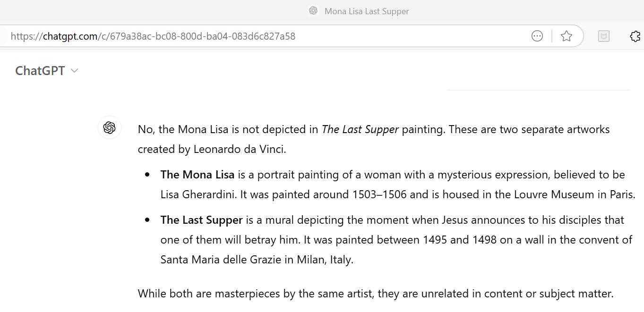Screen dimensions: 644x312
Task: Open the ChatGPT model selector label
Action: click(40, 71)
